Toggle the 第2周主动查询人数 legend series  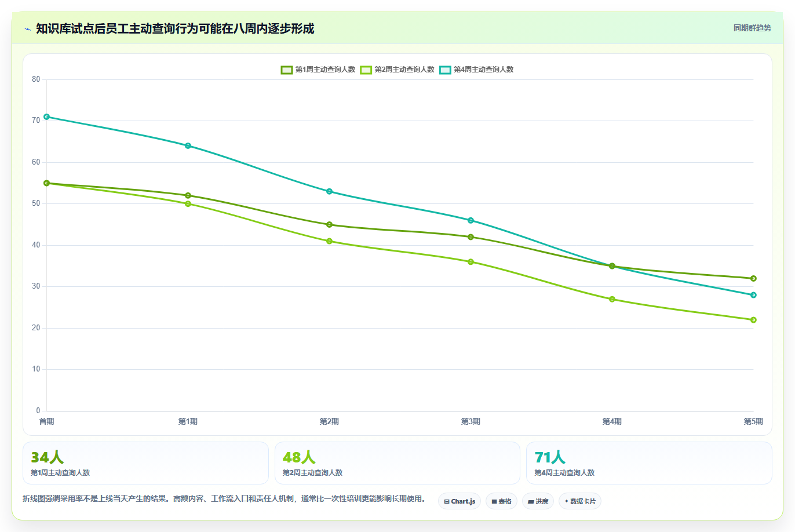click(x=397, y=70)
